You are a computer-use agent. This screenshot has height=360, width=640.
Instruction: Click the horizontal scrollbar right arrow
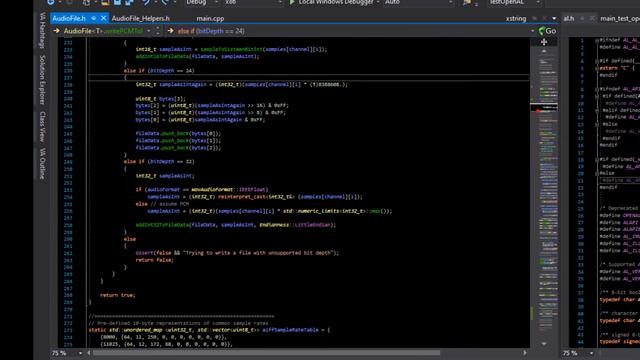click(x=525, y=353)
